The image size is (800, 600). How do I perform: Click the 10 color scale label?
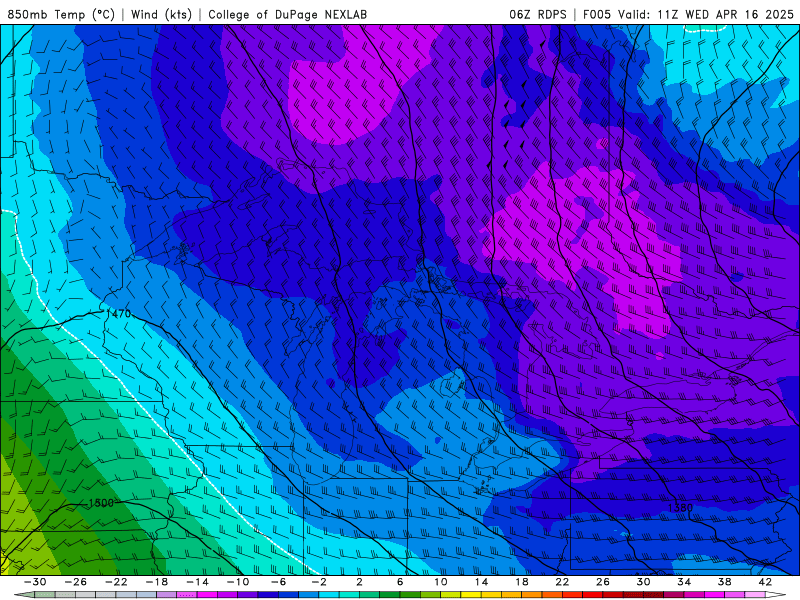(x=441, y=582)
